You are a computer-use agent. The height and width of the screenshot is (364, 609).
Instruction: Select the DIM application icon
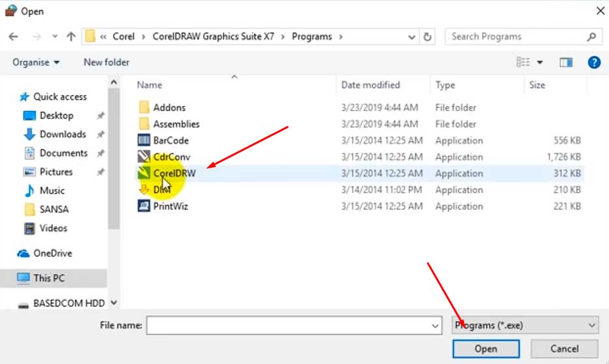(x=144, y=190)
